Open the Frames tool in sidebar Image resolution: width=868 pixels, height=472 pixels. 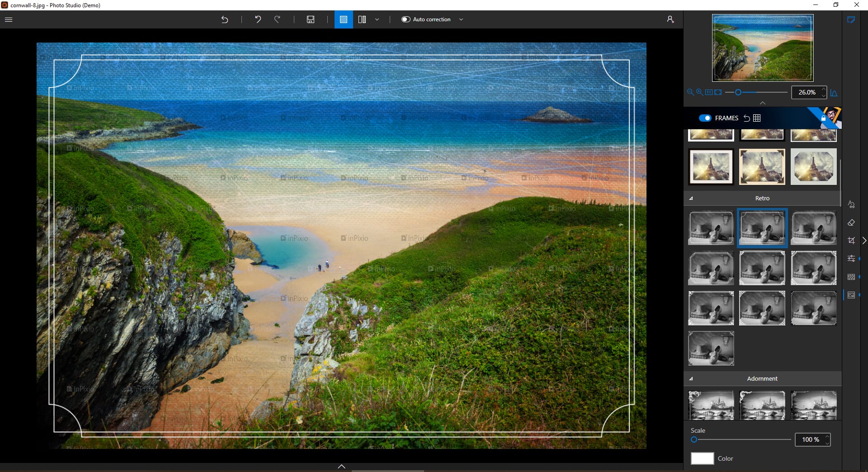point(851,295)
